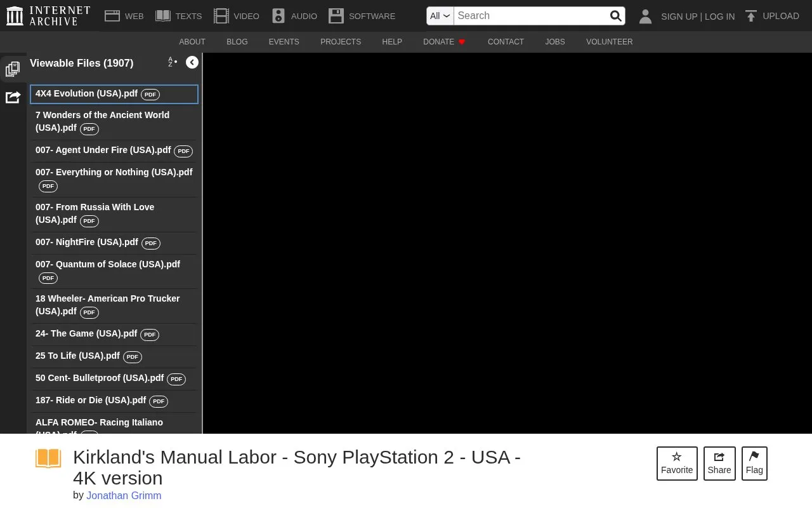Open author link Jonathan Grimm

pyautogui.click(x=124, y=495)
